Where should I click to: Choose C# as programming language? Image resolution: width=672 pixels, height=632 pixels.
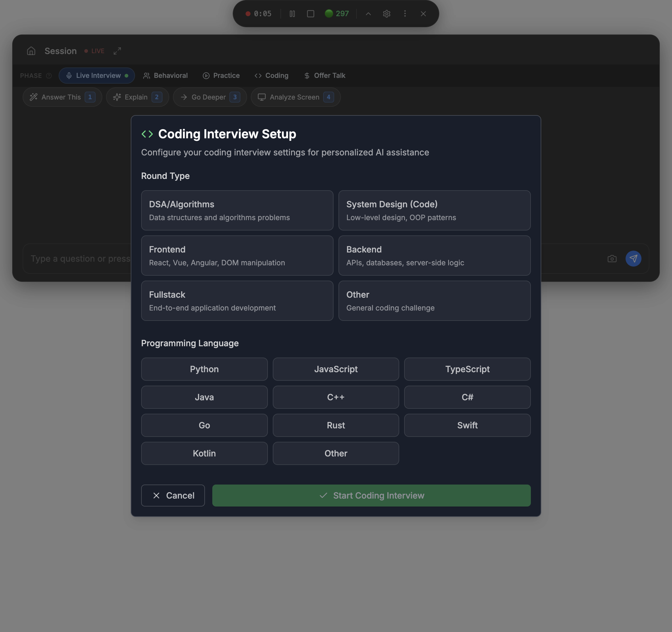467,397
